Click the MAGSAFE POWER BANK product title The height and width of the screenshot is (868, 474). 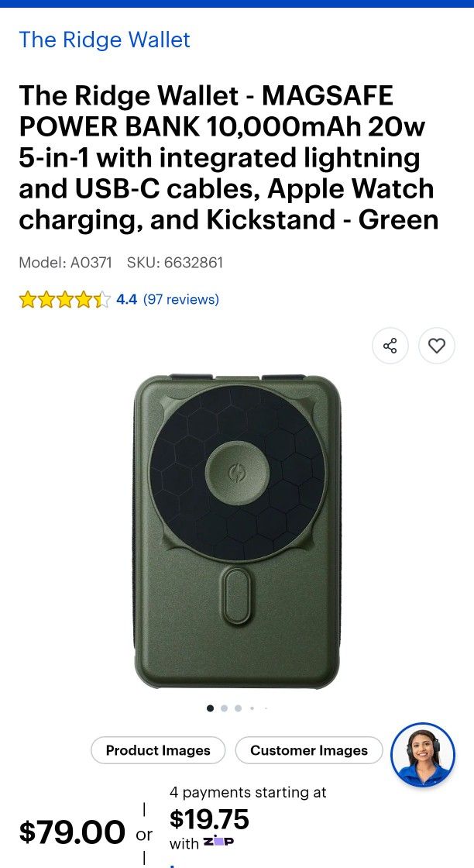(x=229, y=158)
